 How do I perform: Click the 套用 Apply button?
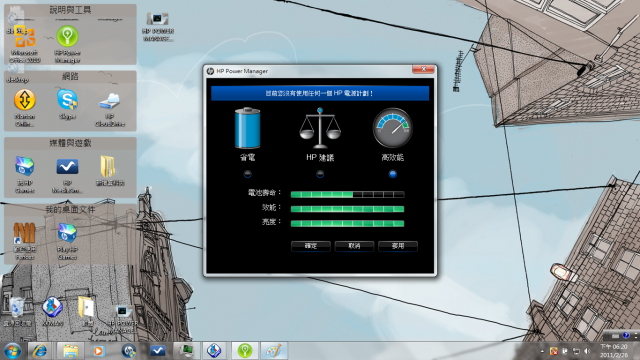click(x=398, y=246)
